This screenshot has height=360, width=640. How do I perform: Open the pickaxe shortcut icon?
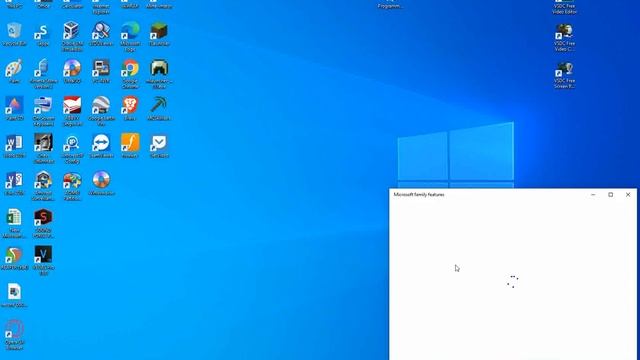coord(159,106)
